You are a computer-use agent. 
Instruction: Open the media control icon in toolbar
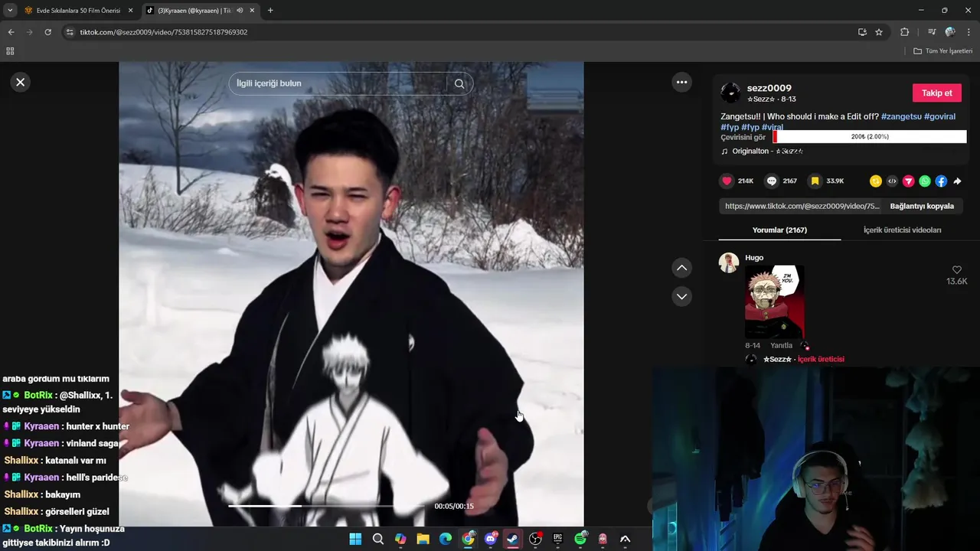(932, 32)
